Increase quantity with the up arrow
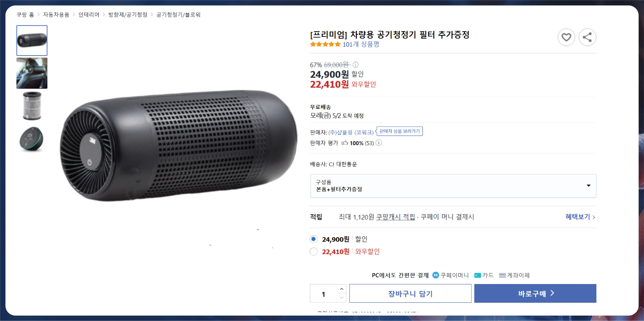The image size is (644, 321). (342, 289)
